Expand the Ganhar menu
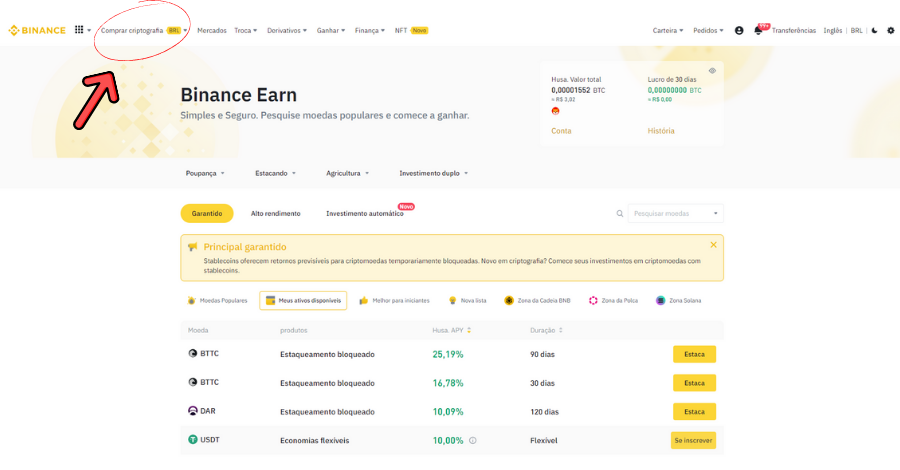 [331, 30]
